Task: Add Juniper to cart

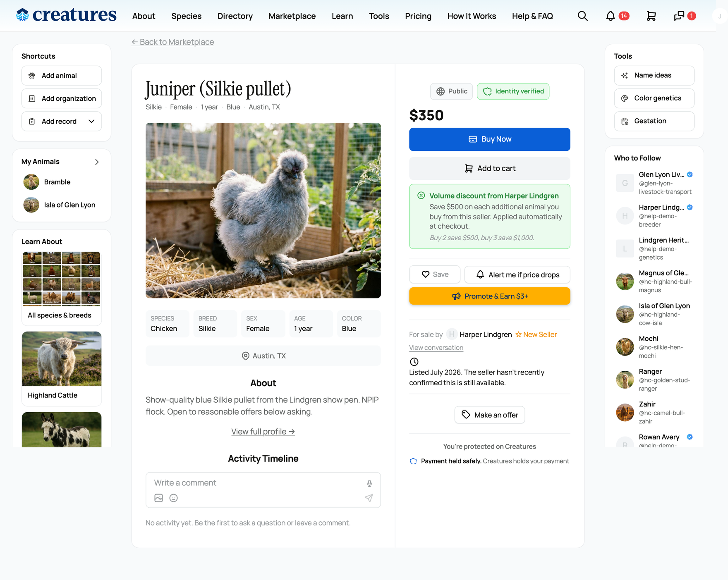Action: [x=490, y=168]
